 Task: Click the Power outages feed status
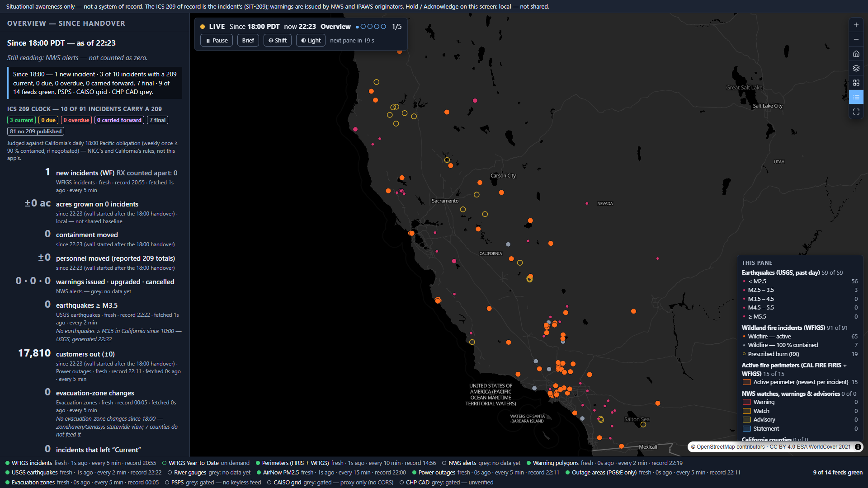486,473
